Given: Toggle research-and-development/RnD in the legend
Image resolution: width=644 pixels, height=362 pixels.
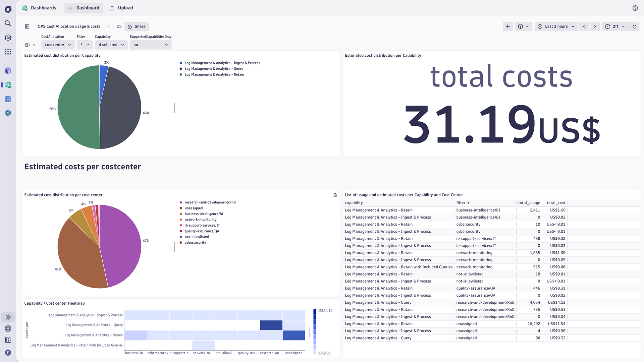Looking at the screenshot, I should 210,202.
